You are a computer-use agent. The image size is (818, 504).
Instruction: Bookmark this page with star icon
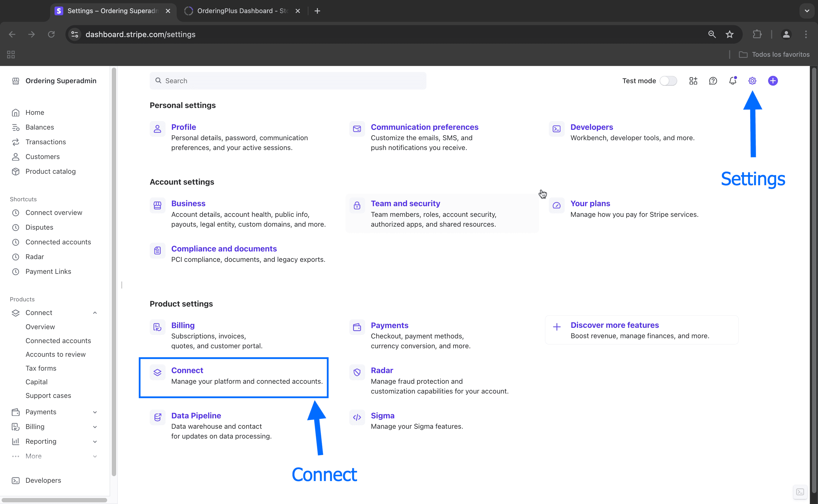pos(730,34)
